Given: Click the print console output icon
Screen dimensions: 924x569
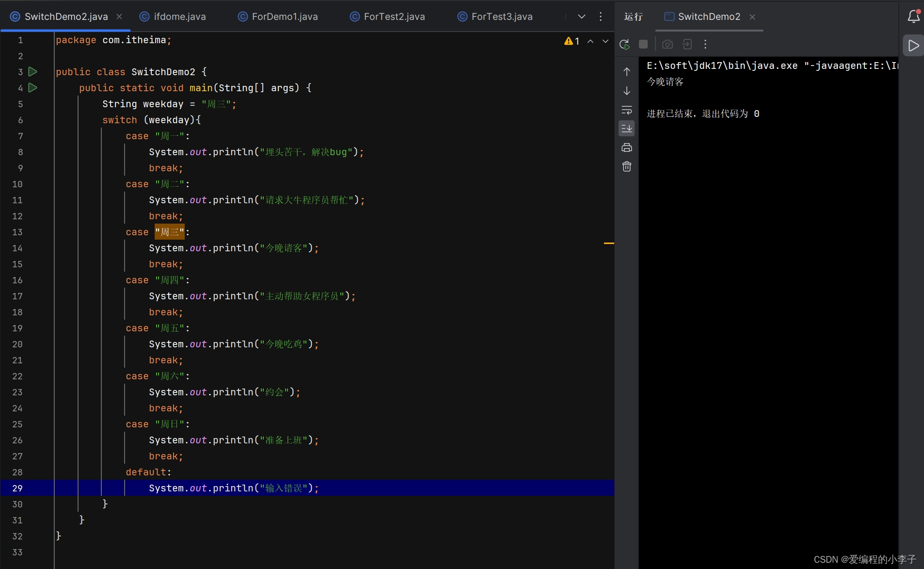Looking at the screenshot, I should [627, 147].
